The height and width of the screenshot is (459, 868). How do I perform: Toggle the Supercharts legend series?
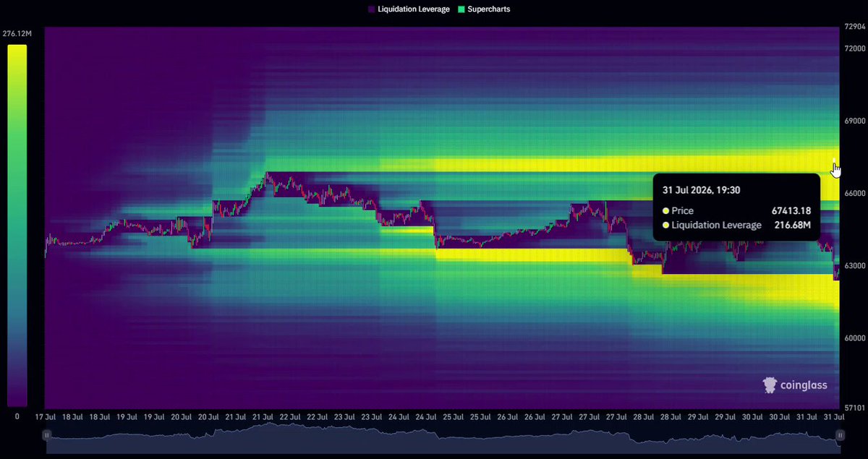click(484, 9)
